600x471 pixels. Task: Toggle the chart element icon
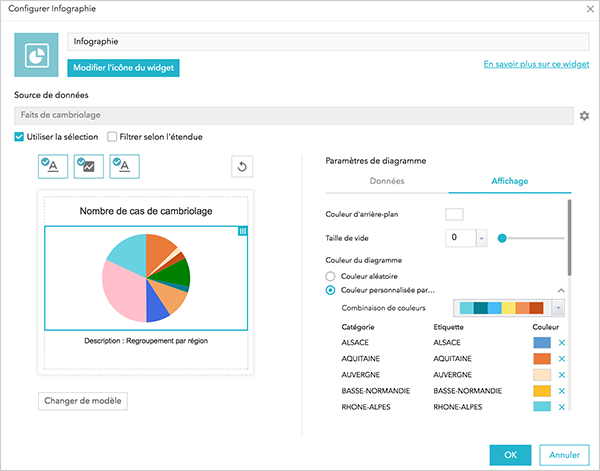pyautogui.click(x=88, y=166)
